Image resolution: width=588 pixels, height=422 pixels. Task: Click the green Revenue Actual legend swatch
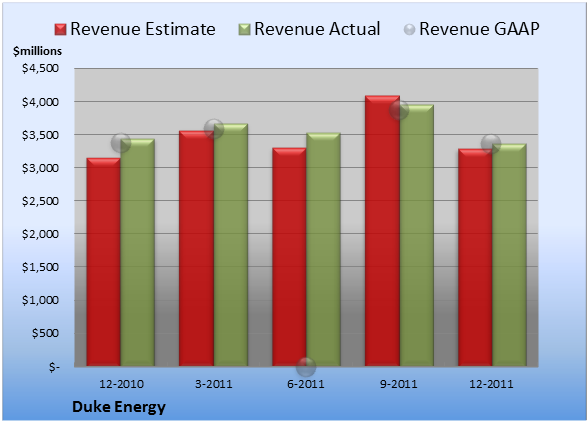tap(244, 30)
